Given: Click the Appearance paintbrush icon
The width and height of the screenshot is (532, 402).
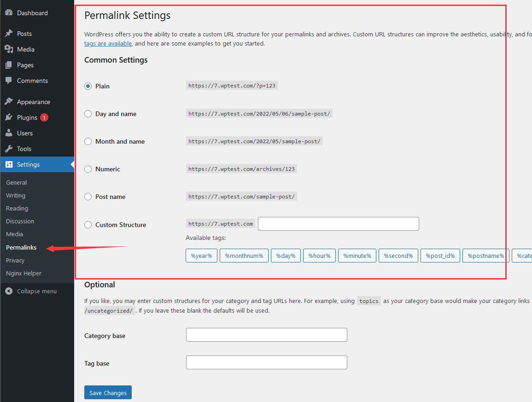Looking at the screenshot, I should point(9,102).
